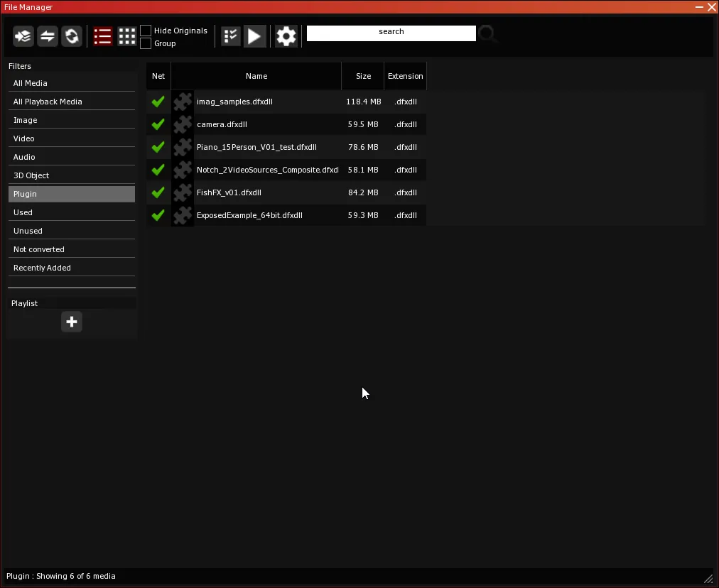Show the Unused media filter
This screenshot has height=588, width=719.
point(72,231)
